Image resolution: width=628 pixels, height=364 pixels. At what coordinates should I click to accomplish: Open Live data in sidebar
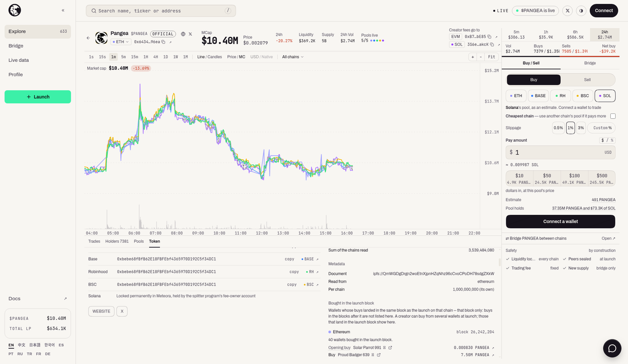click(x=38, y=60)
